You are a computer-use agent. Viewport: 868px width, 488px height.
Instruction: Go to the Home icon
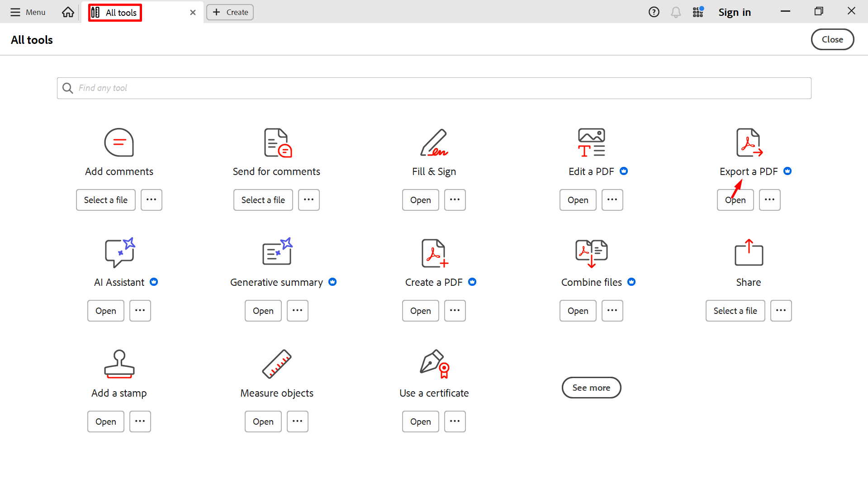(x=68, y=12)
